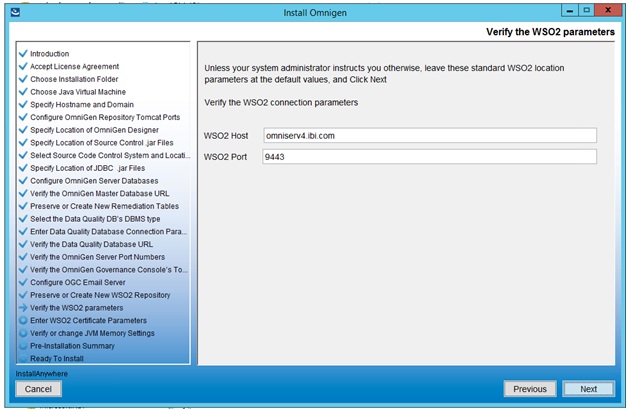Click checkmark beside Specify Location of JDBC
The image size is (628, 411).
23,168
